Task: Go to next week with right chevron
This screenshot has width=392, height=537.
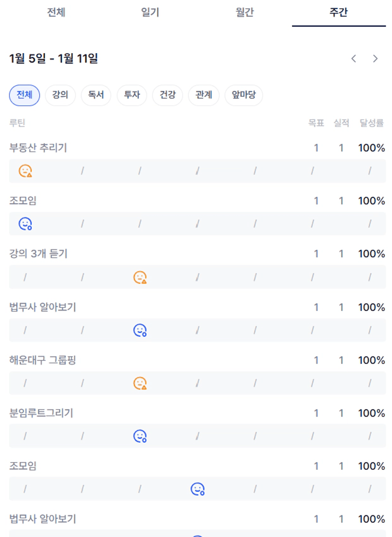Action: [x=375, y=59]
